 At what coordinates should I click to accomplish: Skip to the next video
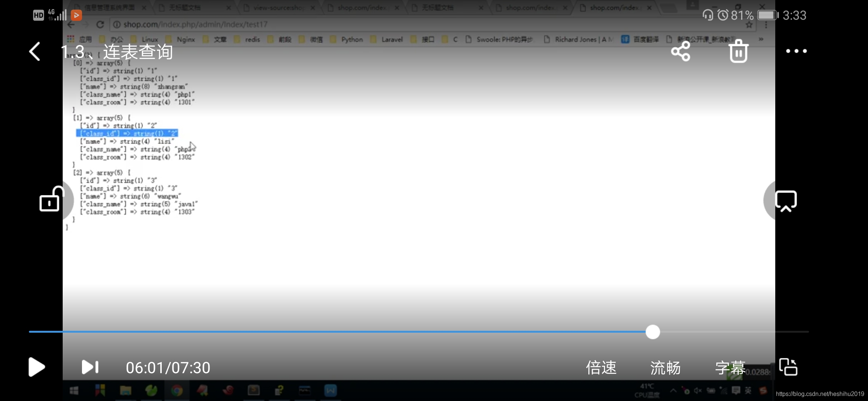90,367
